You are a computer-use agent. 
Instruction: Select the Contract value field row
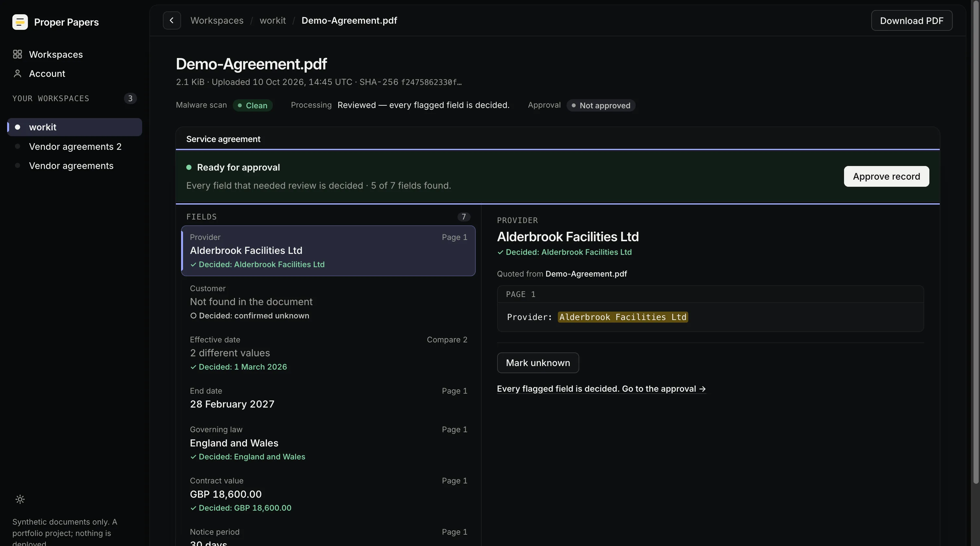[x=328, y=494]
